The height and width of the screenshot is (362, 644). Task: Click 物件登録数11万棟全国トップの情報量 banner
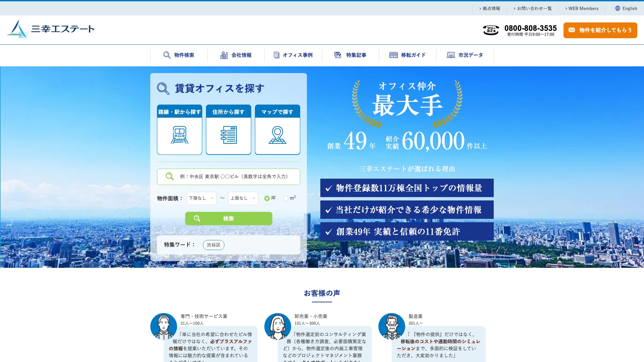(x=407, y=188)
